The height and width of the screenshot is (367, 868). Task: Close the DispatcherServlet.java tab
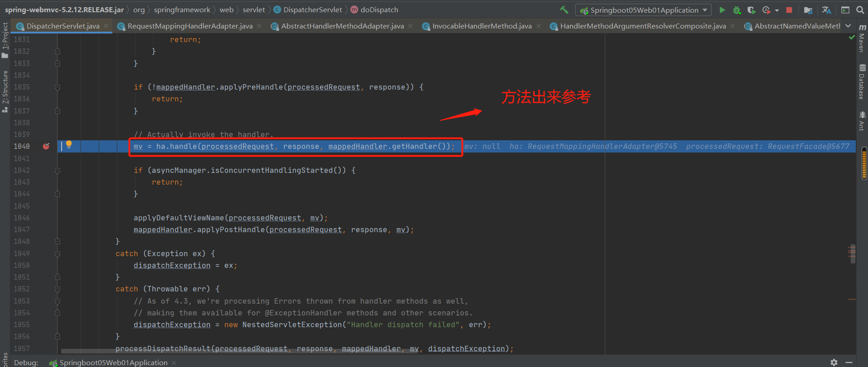(106, 26)
